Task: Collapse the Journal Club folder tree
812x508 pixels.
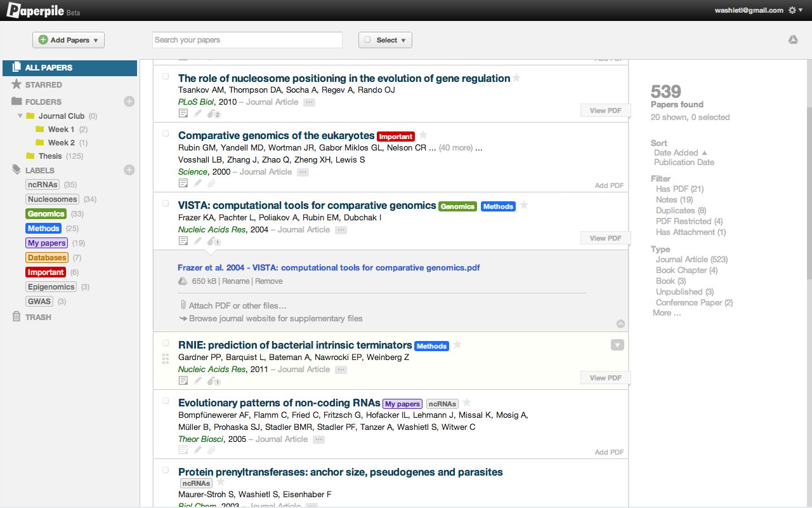Action: [20, 116]
